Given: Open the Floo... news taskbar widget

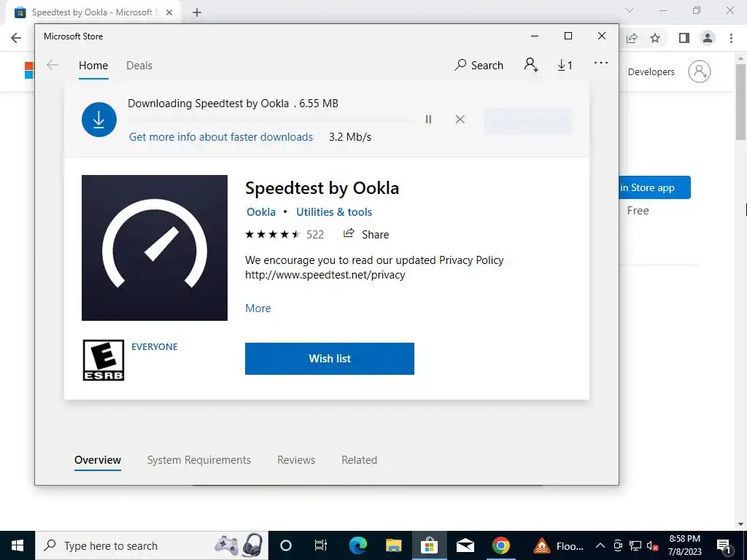Looking at the screenshot, I should tap(558, 545).
